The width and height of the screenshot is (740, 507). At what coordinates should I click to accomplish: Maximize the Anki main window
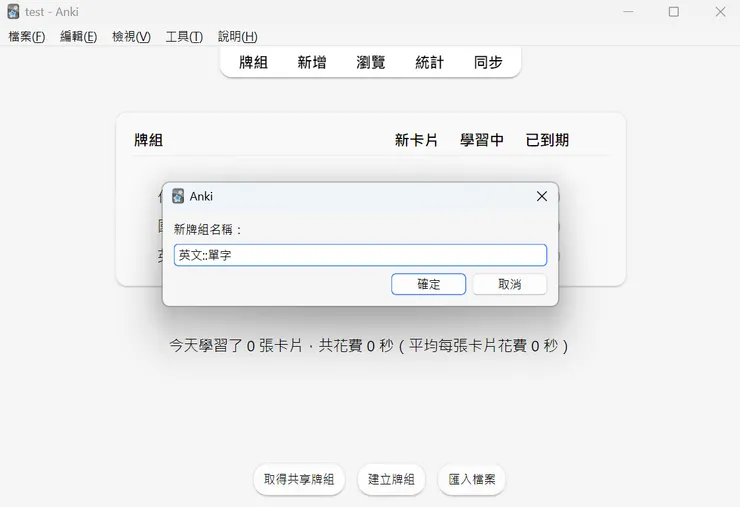point(674,12)
